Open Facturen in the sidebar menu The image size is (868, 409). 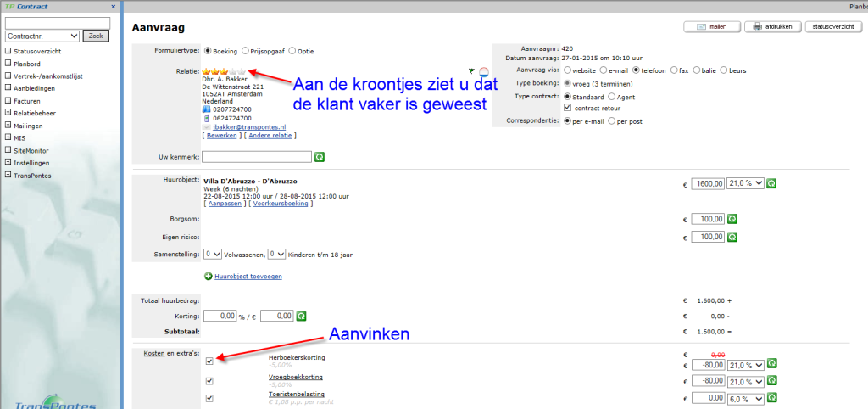coord(27,100)
